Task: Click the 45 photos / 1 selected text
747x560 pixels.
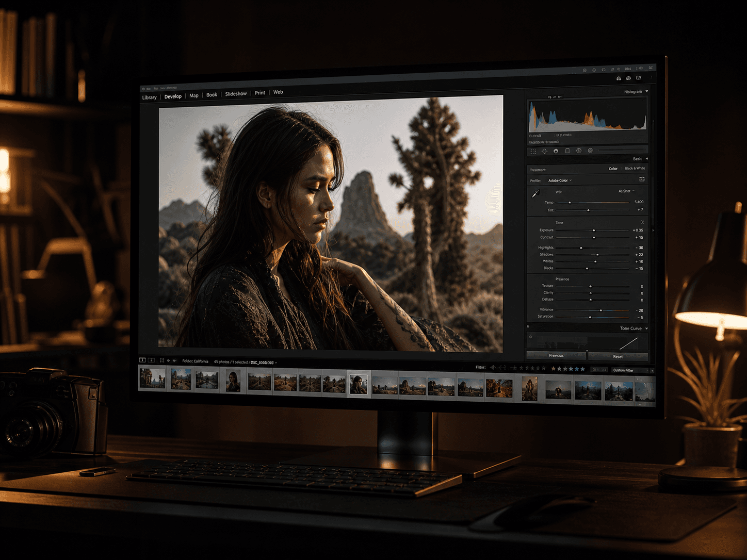Action: coord(231,362)
